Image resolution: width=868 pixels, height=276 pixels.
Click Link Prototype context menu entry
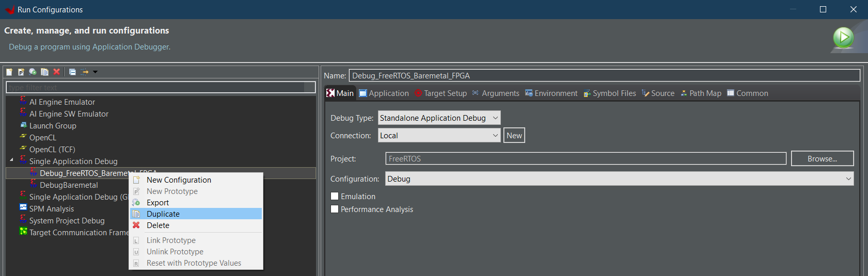point(196,240)
